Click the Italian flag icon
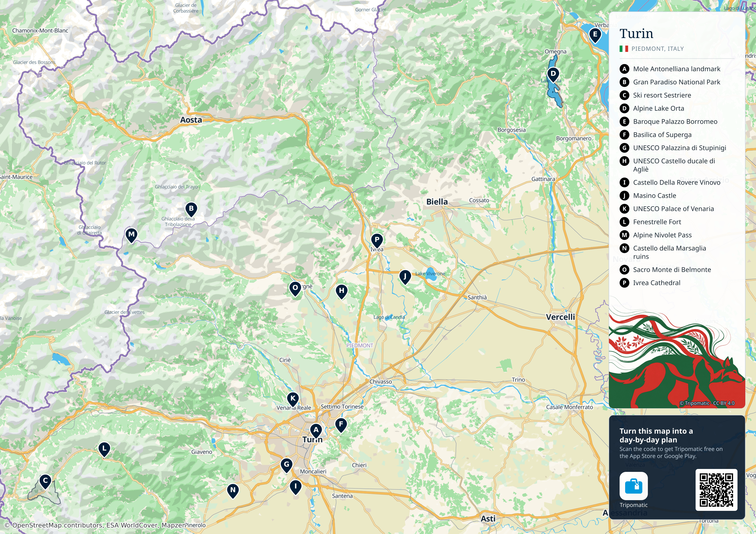This screenshot has width=756, height=534. click(x=624, y=49)
